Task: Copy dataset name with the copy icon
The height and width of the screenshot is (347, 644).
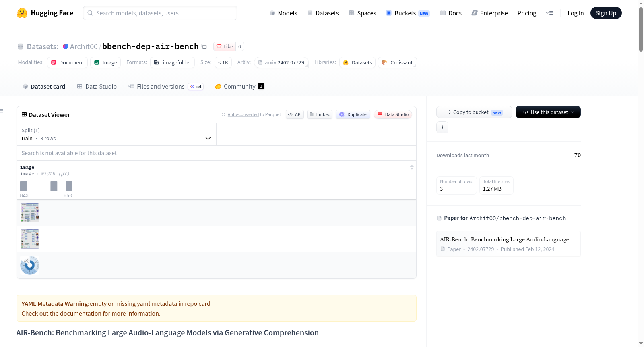Action: click(204, 46)
